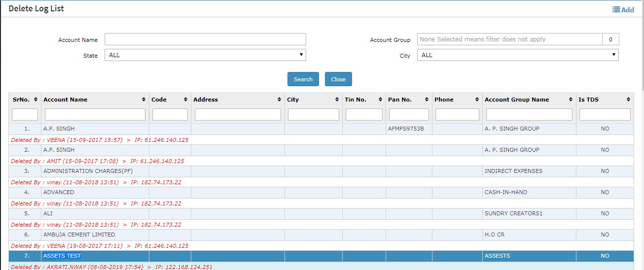
Task: Open Account Group multi-select filter
Action: tap(510, 39)
